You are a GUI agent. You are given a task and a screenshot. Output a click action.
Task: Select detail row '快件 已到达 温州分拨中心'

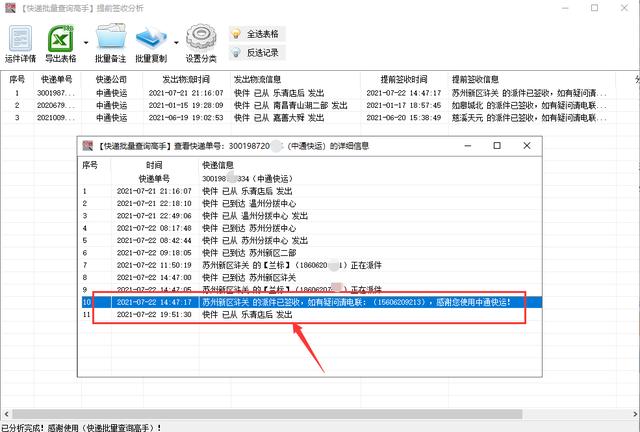310,203
